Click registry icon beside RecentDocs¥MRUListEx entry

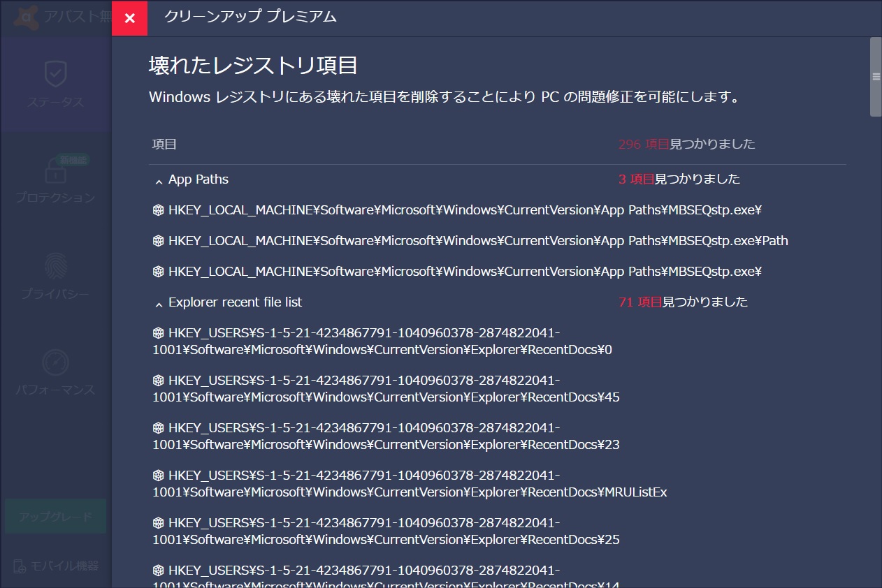[x=159, y=476]
